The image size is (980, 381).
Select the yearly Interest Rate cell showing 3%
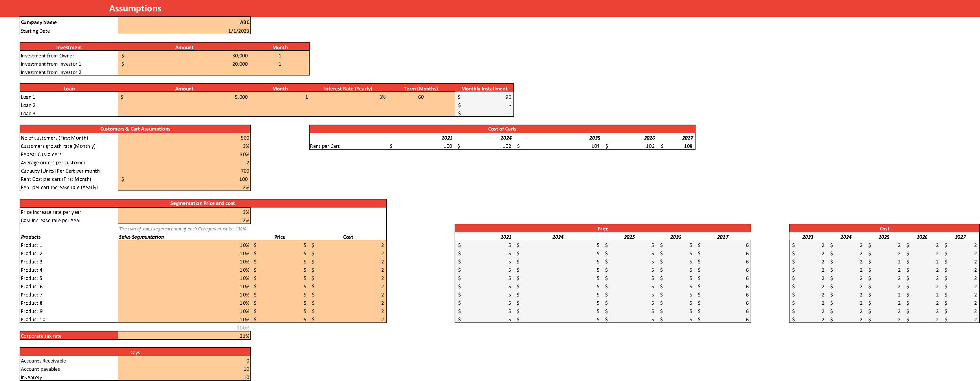[x=349, y=97]
